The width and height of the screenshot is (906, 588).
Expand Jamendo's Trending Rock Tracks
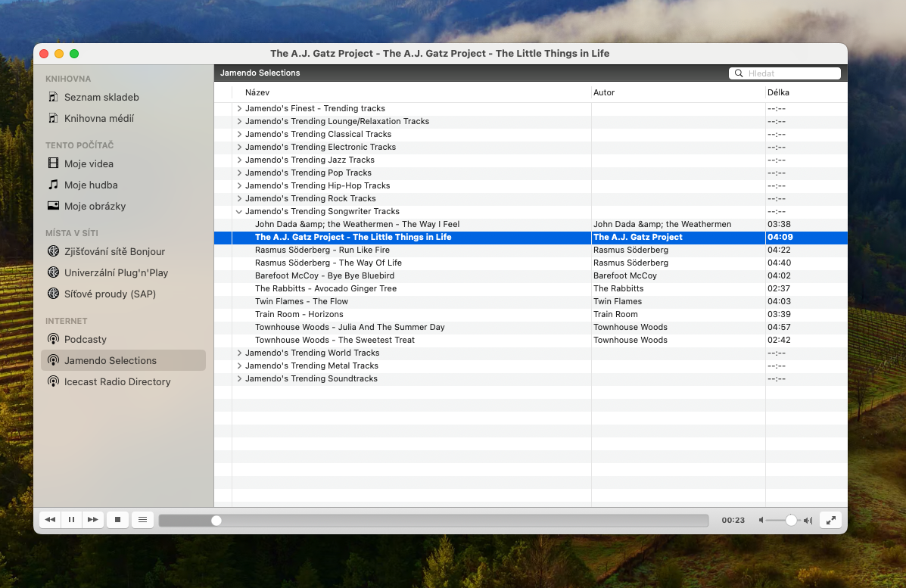239,199
